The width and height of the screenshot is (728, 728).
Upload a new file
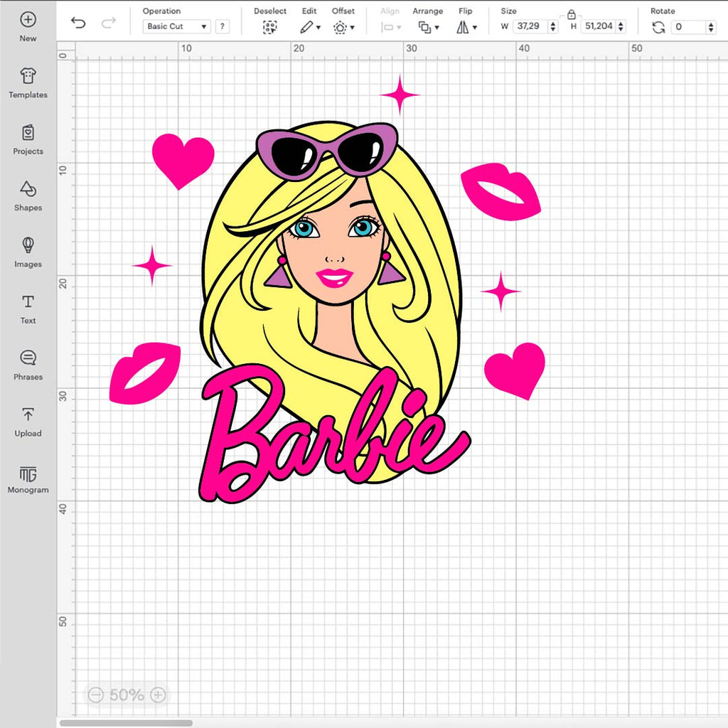tap(28, 419)
